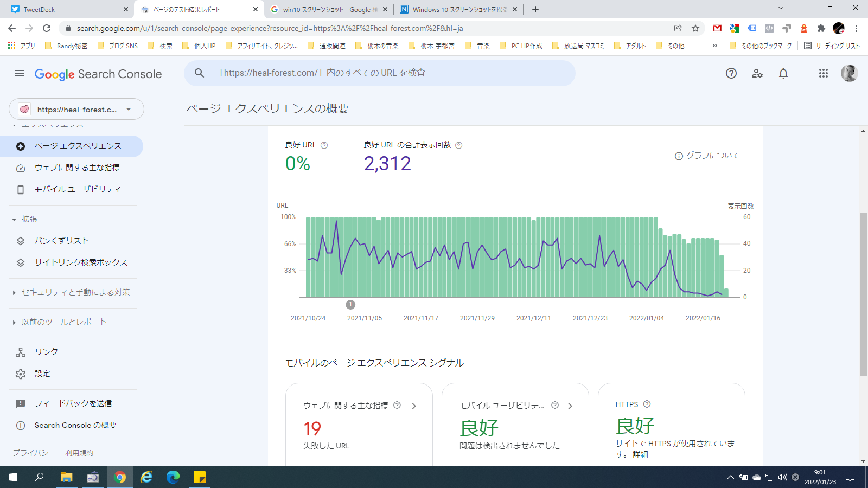Viewport: 868px width, 488px height.
Task: Click the help icon next to 良好 URL
Action: point(324,145)
